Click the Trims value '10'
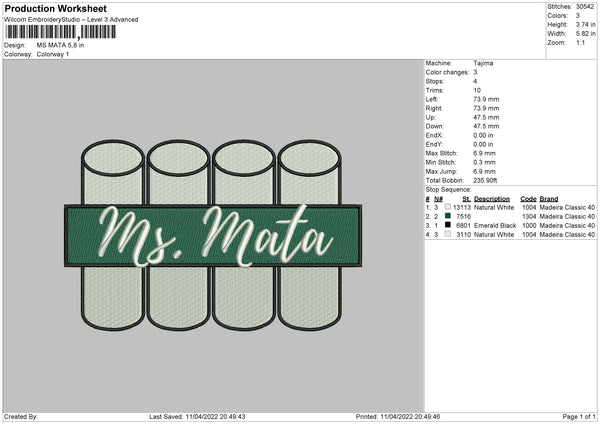This screenshot has width=600, height=424. click(x=477, y=90)
